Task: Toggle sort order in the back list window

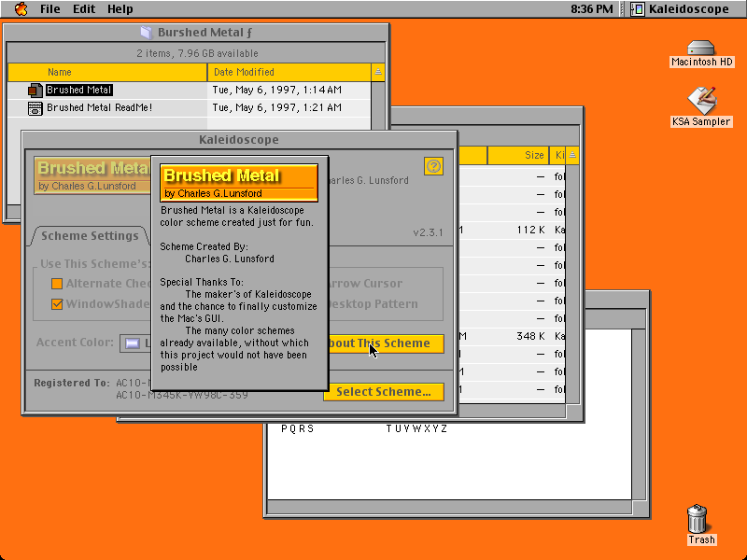Action: pyautogui.click(x=572, y=155)
